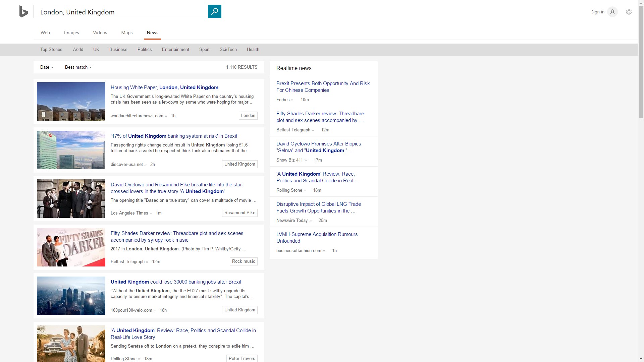Open David Oyelowo Promises After Biopics story
Image resolution: width=644 pixels, height=362 pixels.
coord(319,147)
